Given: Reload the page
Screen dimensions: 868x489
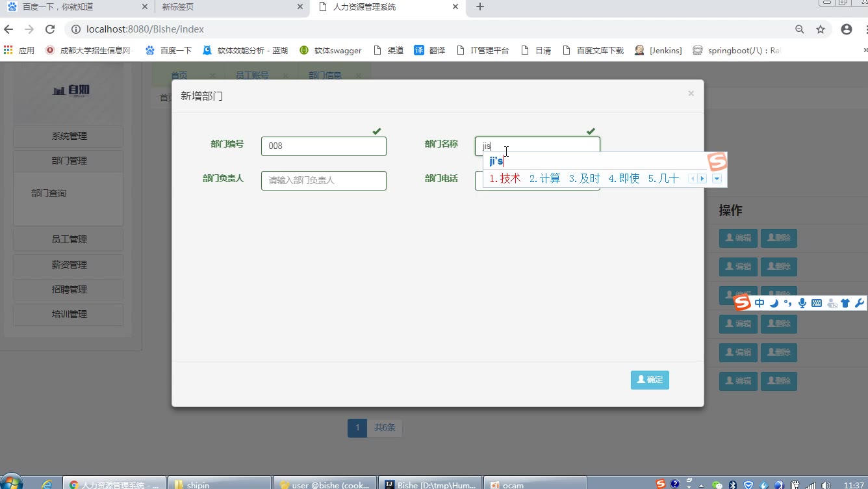Looking at the screenshot, I should [50, 29].
